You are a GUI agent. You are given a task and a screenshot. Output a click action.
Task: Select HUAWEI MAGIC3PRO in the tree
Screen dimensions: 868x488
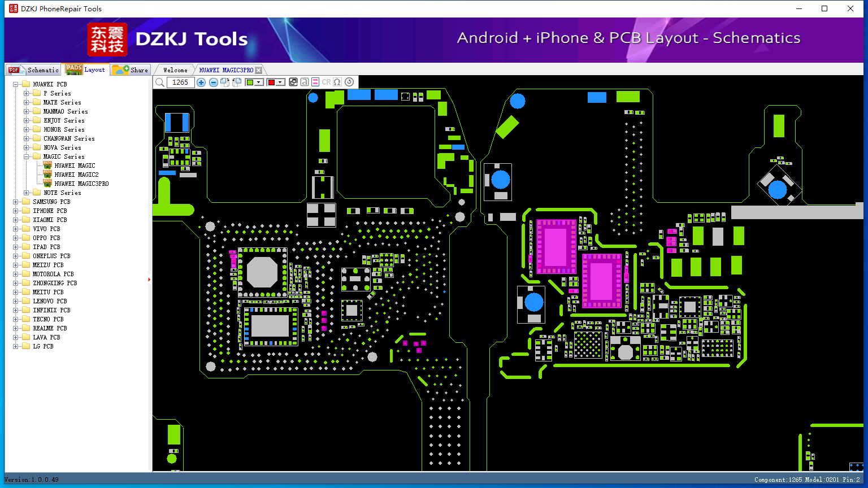pyautogui.click(x=81, y=184)
